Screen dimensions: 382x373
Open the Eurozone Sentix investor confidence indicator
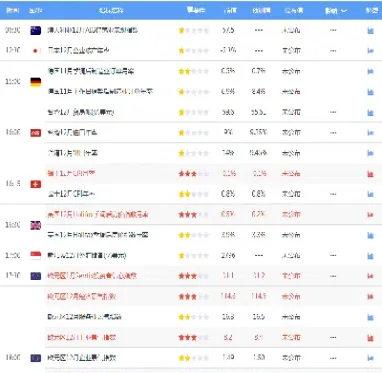(x=92, y=276)
